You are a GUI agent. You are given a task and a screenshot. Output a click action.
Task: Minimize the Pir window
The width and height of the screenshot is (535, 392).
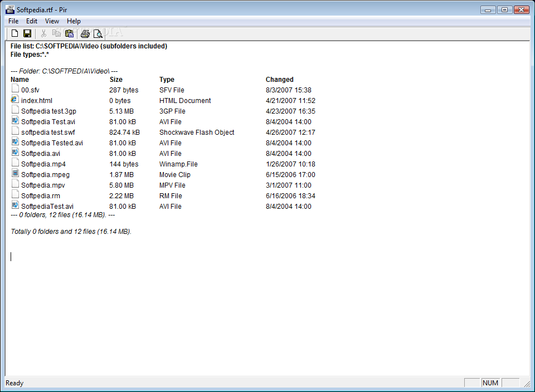pos(488,10)
